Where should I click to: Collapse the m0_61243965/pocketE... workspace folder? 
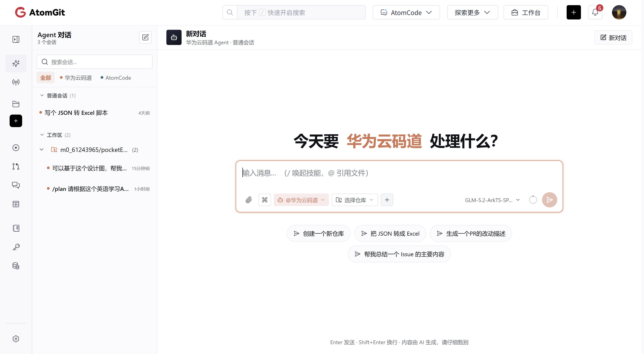42,150
